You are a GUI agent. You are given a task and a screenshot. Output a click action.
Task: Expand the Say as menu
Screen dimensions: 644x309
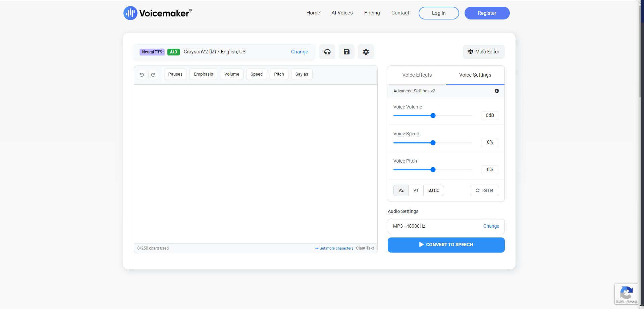pyautogui.click(x=302, y=74)
